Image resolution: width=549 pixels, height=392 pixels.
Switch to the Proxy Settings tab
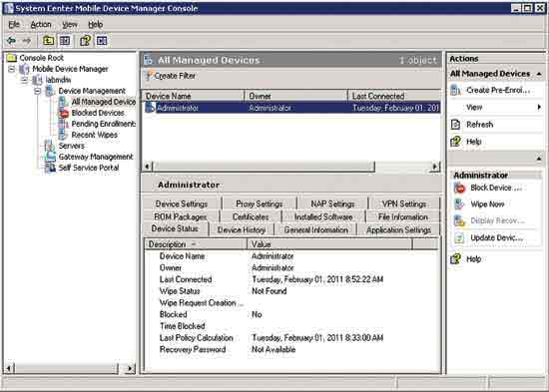click(260, 203)
